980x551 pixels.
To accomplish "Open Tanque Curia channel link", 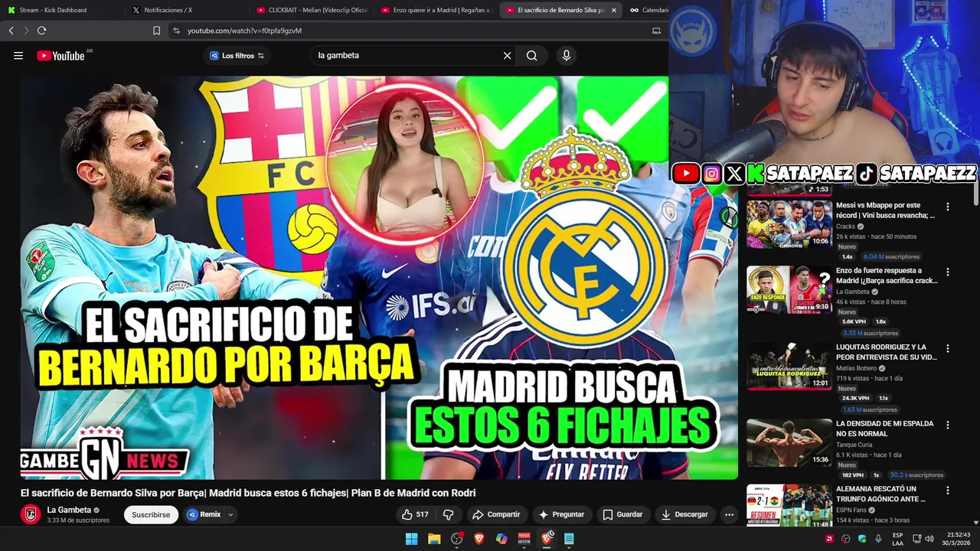I will pyautogui.click(x=854, y=445).
